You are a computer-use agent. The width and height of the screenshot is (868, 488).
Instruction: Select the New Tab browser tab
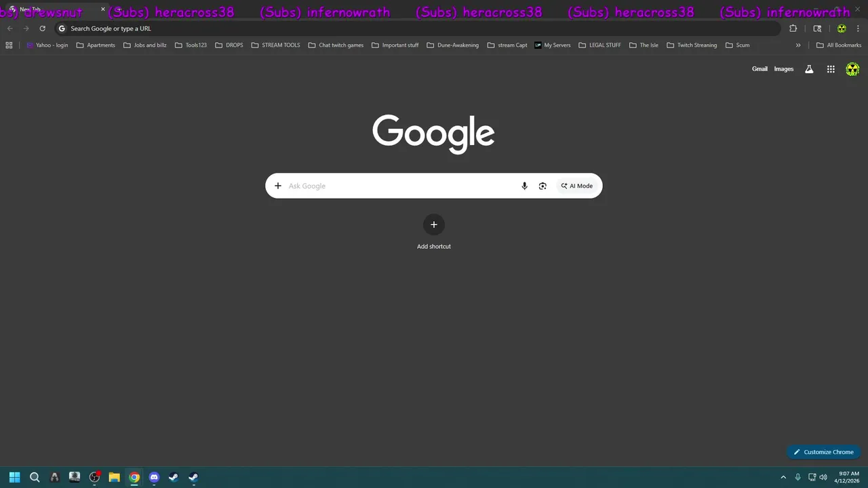(x=57, y=9)
